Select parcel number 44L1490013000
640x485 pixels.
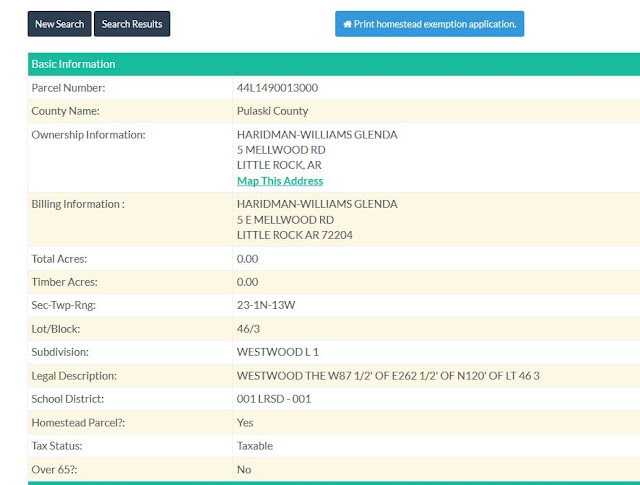click(277, 88)
